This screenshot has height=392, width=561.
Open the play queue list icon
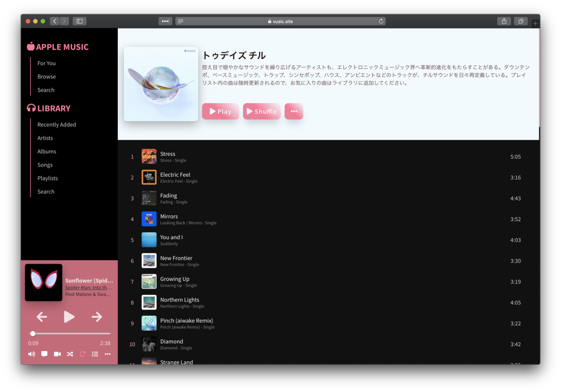[x=95, y=354]
